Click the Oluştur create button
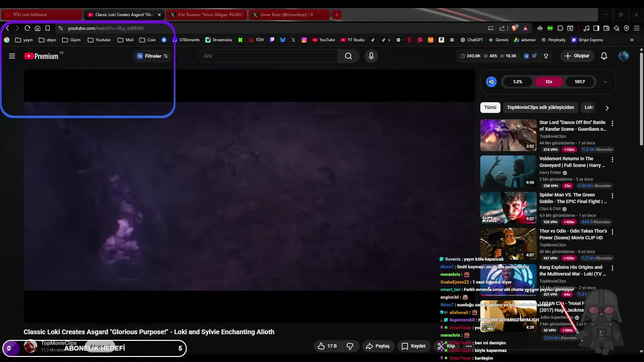The image size is (644, 362). point(577,56)
